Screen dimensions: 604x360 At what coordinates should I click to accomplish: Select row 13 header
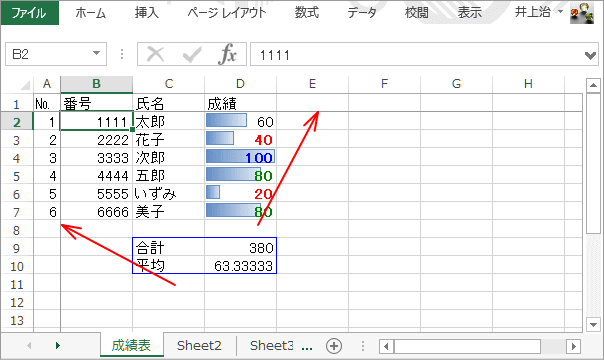(x=17, y=320)
